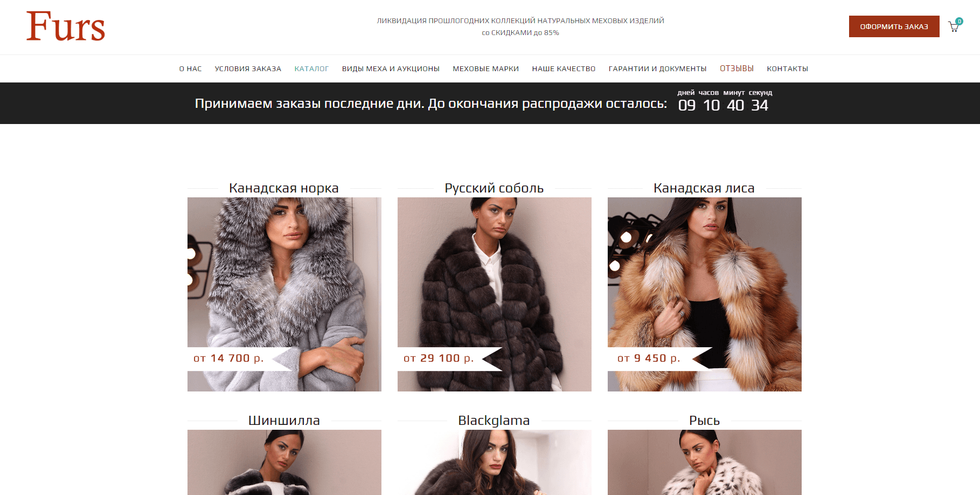Select the КАТАЛОГ menu item
The image size is (980, 495).
(311, 68)
